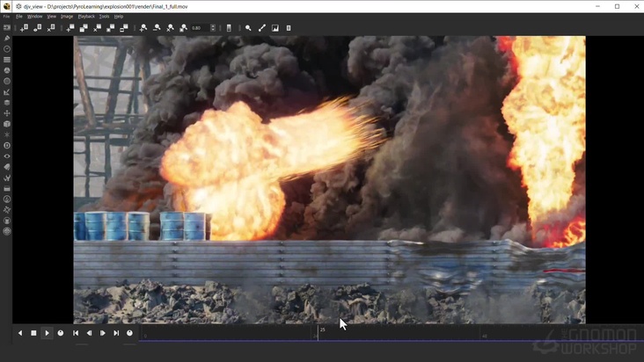Maximize the djv_view window
Viewport: 644px width, 362px height.
617,6
